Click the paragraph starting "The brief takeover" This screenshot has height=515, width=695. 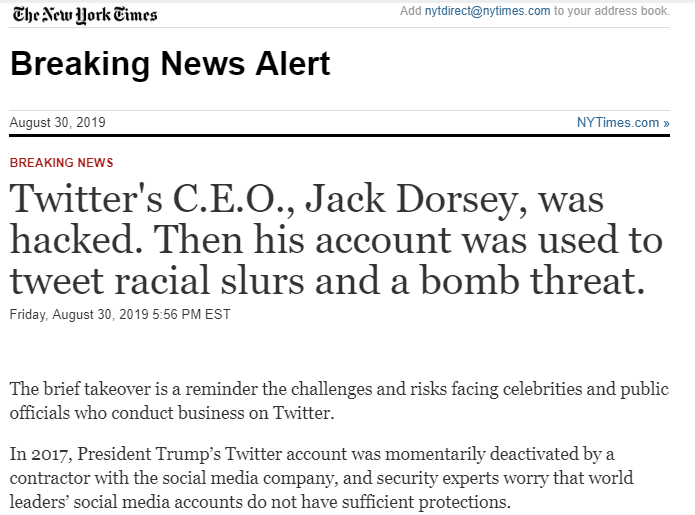(x=339, y=401)
